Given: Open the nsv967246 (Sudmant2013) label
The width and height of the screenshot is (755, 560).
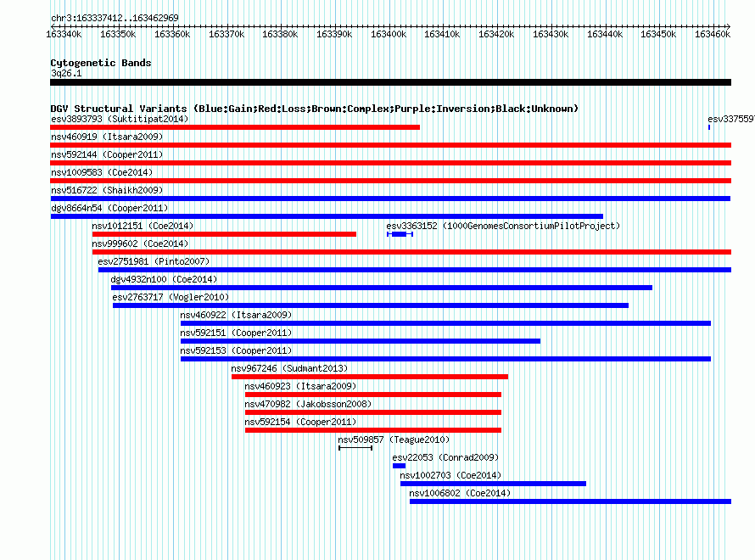Looking at the screenshot, I should [x=289, y=368].
